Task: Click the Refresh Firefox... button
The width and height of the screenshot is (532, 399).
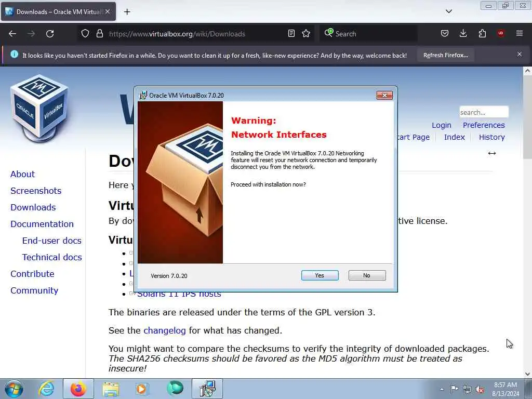Action: [445, 55]
